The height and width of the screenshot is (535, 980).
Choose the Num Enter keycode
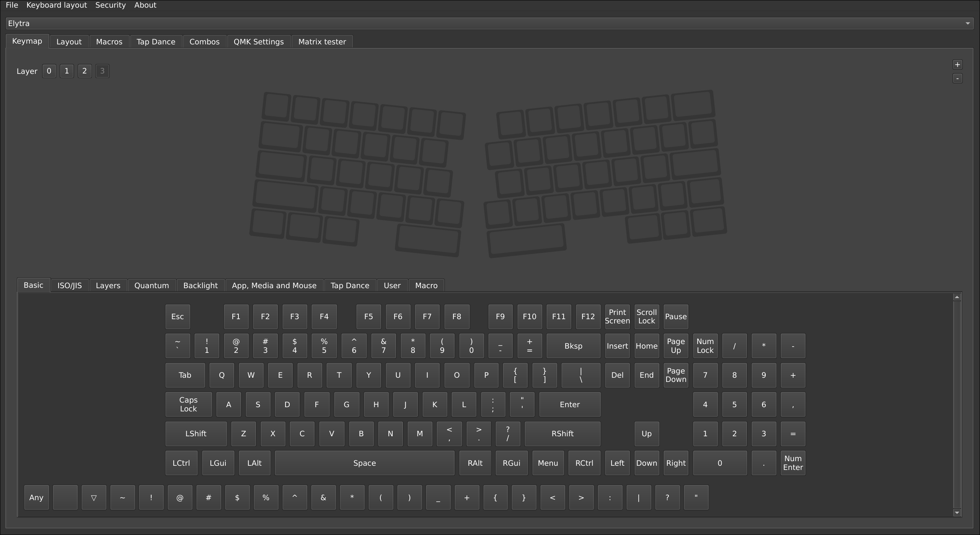pos(792,463)
